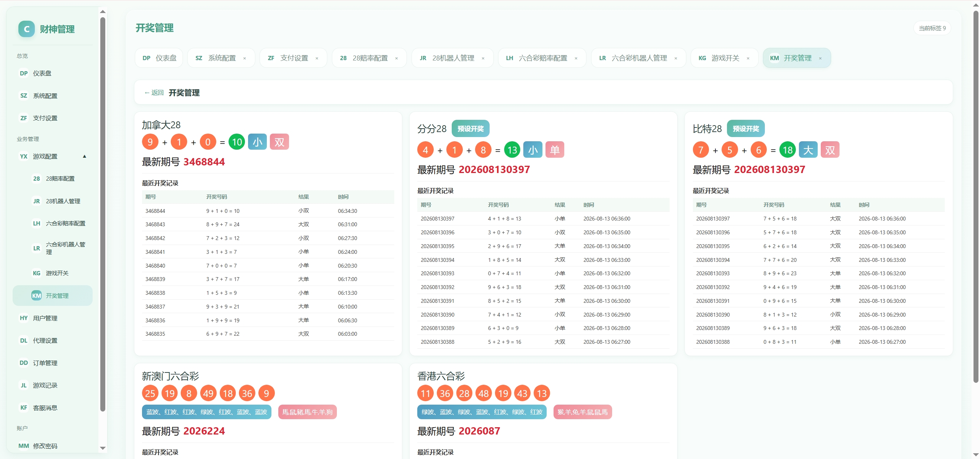Screen dimensions: 980x459
Task: Open 支付设置 via the ZF sidebar icon
Action: (x=24, y=118)
